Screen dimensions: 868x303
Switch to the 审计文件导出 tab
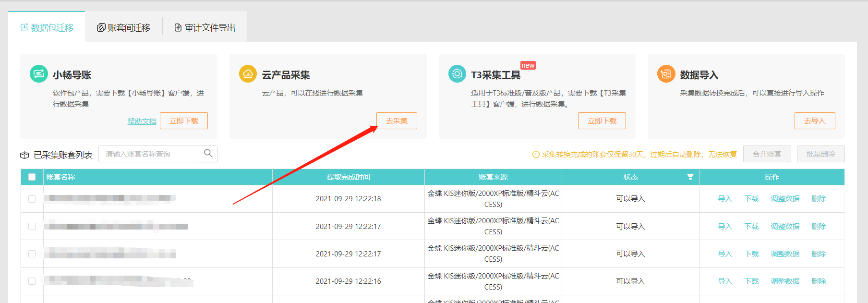click(x=205, y=27)
